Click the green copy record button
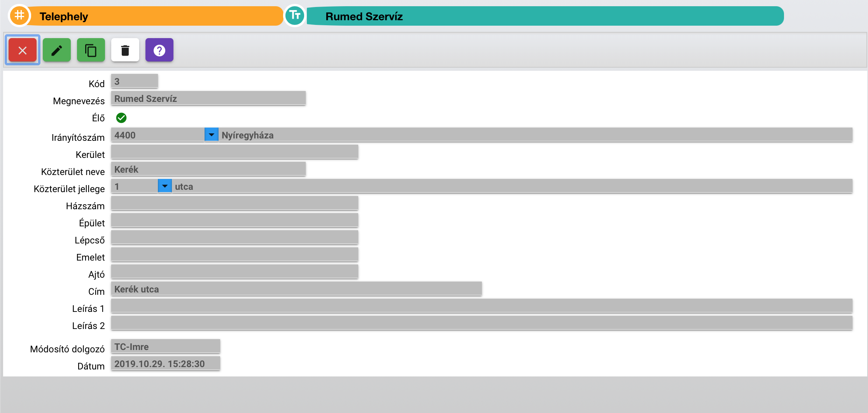The width and height of the screenshot is (868, 413). click(91, 50)
